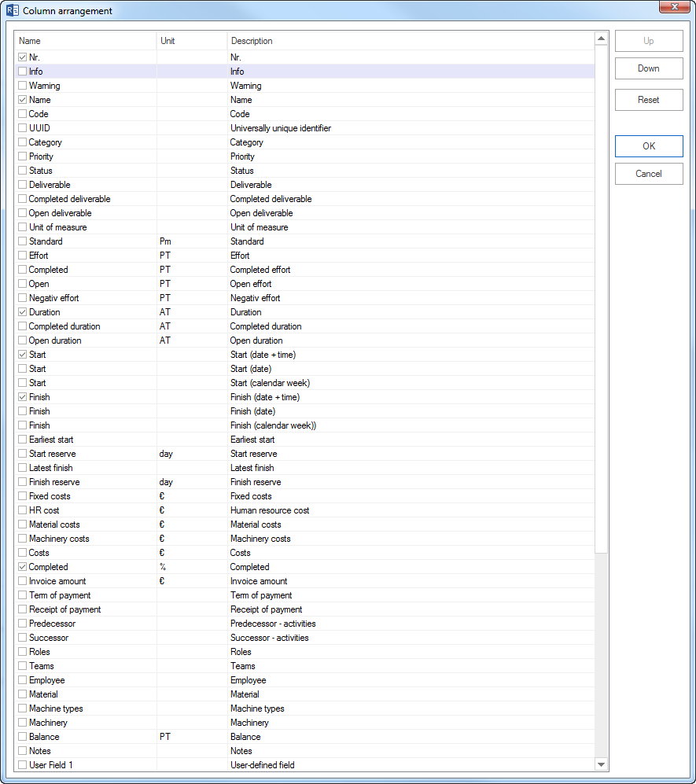Click the Unit column header
Screen dimensions: 696x784
point(192,41)
